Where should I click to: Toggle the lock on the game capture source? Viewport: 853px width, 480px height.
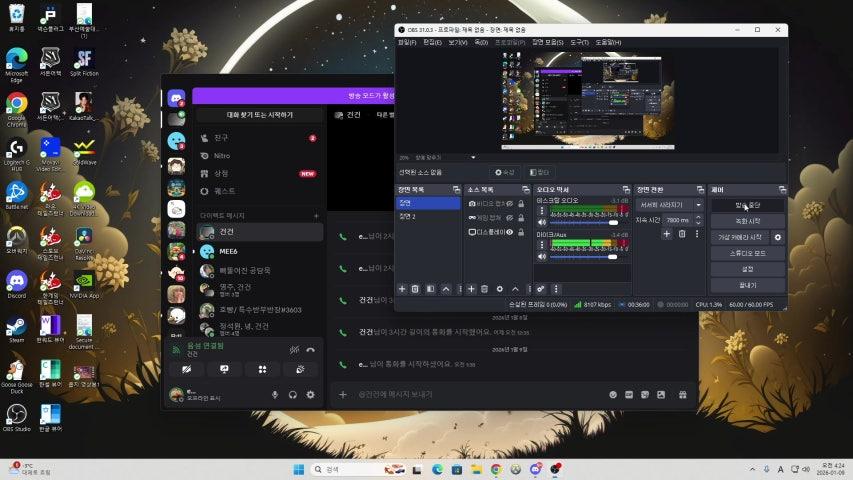click(520, 218)
